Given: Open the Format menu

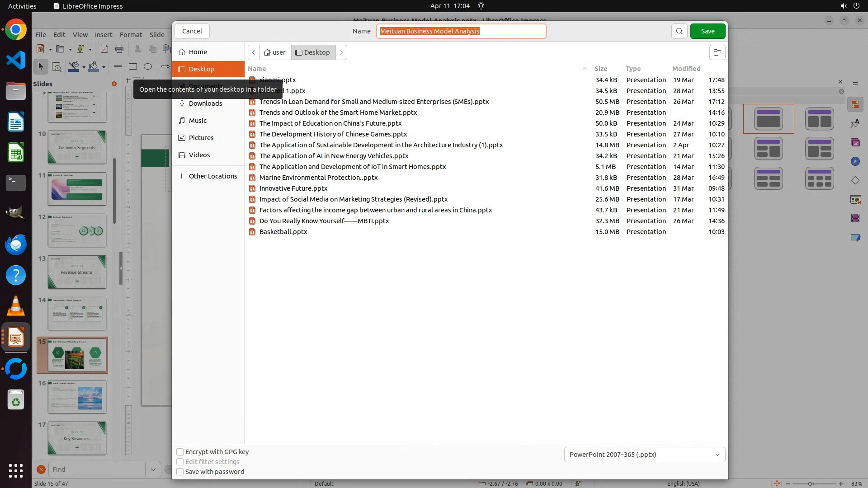Looking at the screenshot, I should (131, 35).
